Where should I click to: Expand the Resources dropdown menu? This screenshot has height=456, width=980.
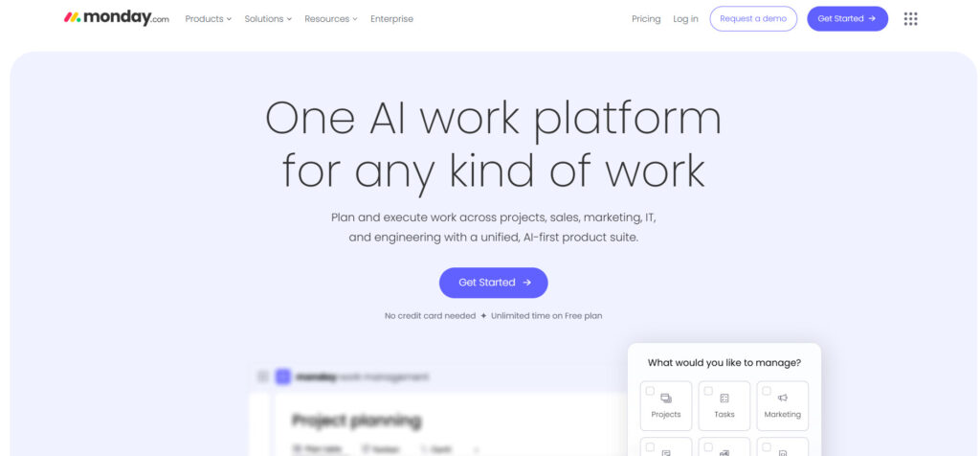click(330, 19)
